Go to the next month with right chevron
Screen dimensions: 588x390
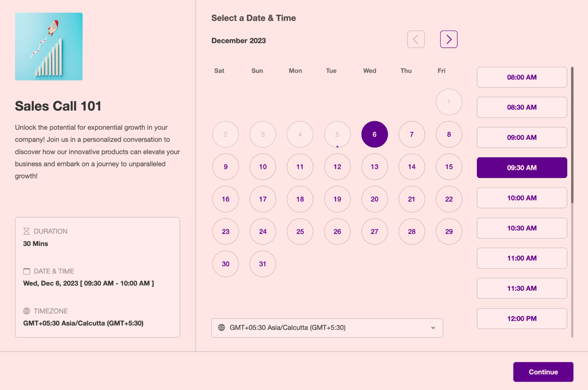tap(449, 40)
